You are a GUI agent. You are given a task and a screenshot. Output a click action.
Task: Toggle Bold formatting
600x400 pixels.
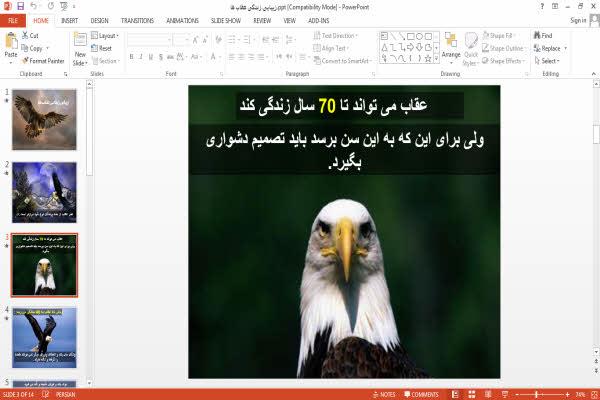(x=131, y=57)
